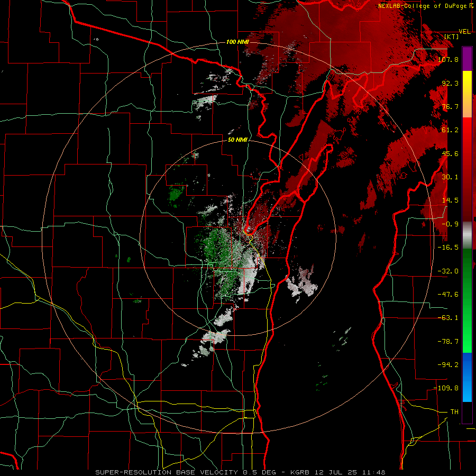The height and width of the screenshot is (476, 476).
Task: Click the purple segment of the color bar
Action: coord(467,59)
